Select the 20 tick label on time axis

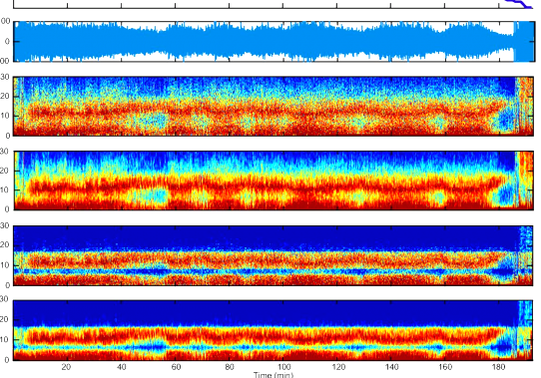coord(67,367)
